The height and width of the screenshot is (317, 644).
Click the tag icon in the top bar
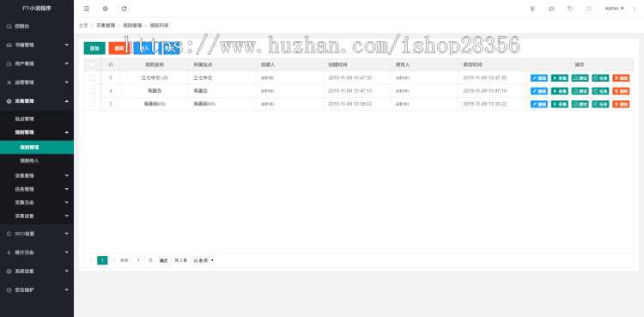(570, 9)
